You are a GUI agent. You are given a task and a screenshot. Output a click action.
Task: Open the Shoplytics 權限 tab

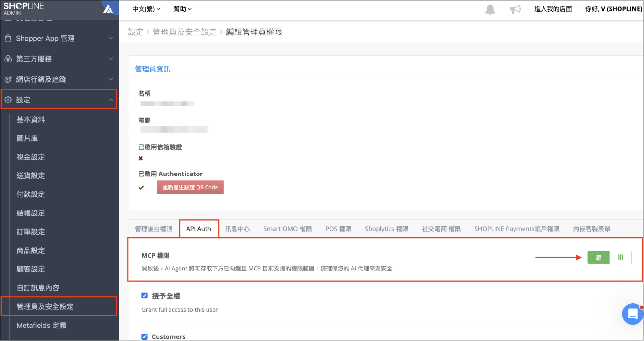click(x=387, y=229)
